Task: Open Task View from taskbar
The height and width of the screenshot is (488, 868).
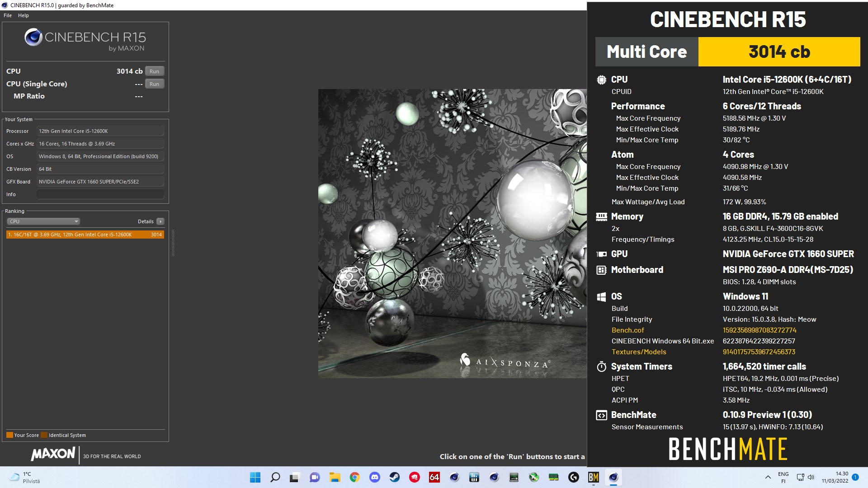Action: 295,477
